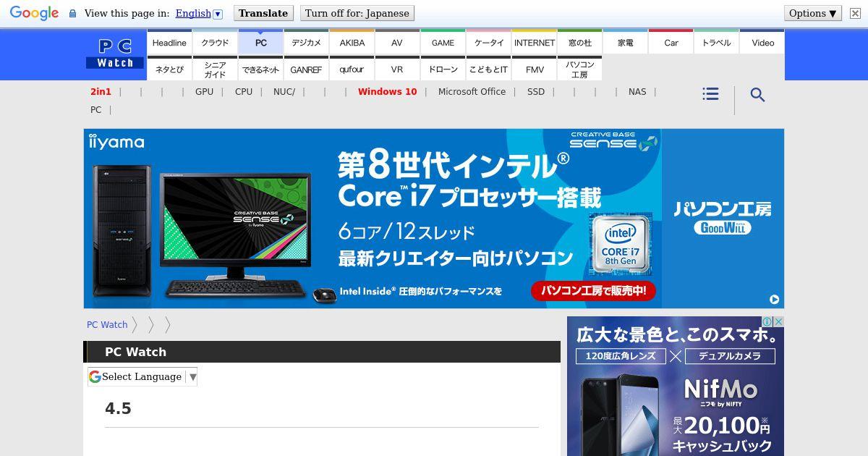The width and height of the screenshot is (868, 456).
Task: Click the iiyama Core i7 banner ad
Action: point(434,219)
